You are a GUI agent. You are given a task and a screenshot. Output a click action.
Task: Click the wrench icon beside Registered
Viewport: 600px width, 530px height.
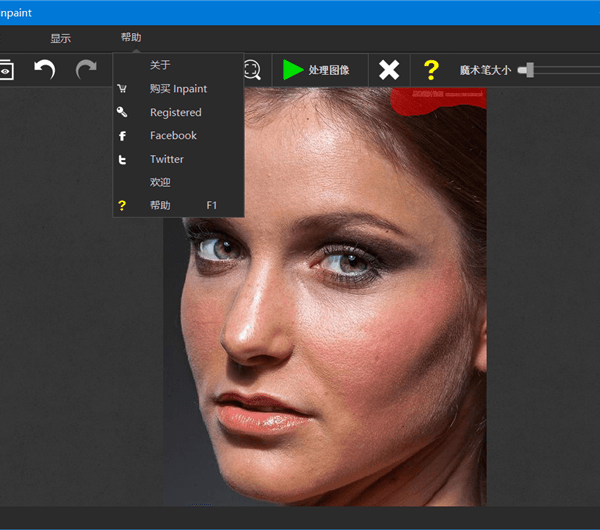coord(123,113)
